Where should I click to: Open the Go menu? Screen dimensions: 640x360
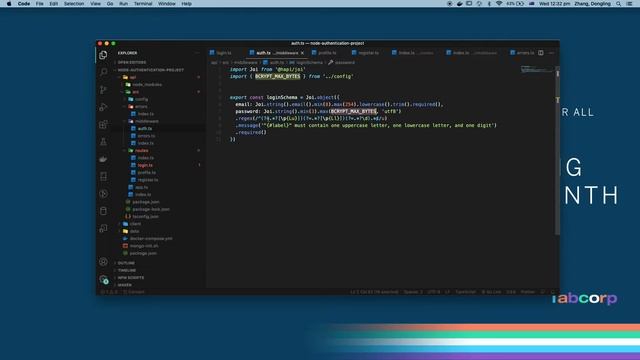(110, 4)
